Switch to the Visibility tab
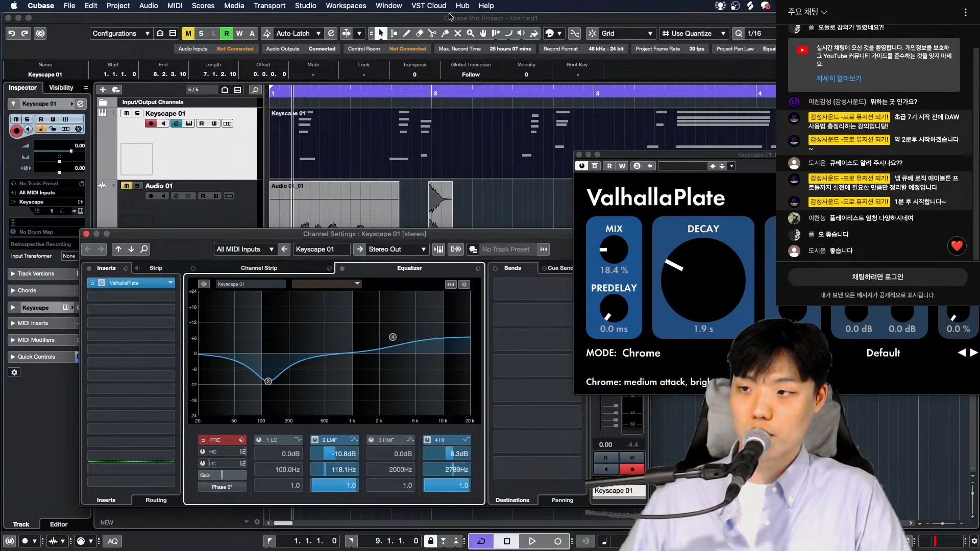The height and width of the screenshot is (551, 980). [61, 88]
